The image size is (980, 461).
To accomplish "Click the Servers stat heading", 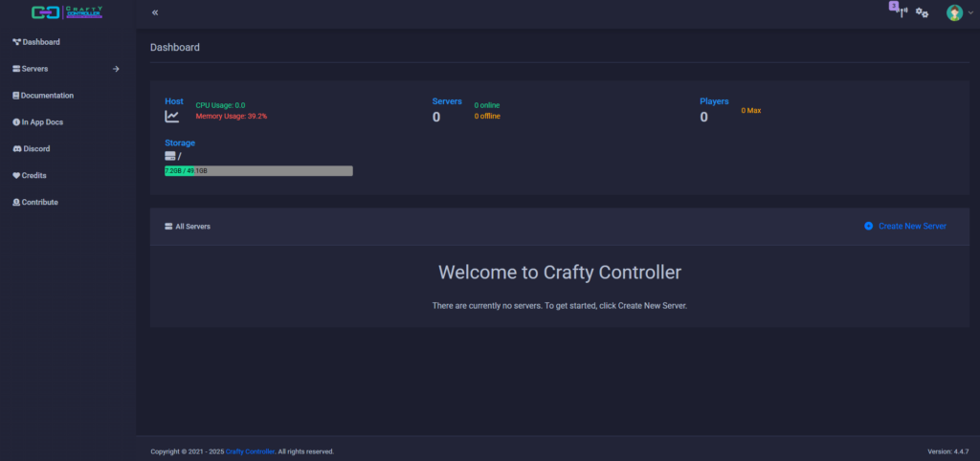I will pyautogui.click(x=447, y=101).
